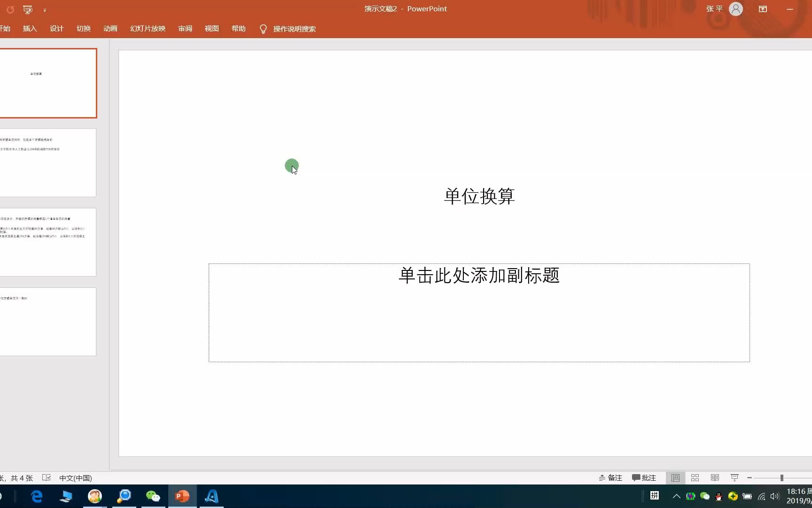Open the Customize Quick Access Toolbar dropdown
Screen dimensions: 812x508
click(x=45, y=10)
